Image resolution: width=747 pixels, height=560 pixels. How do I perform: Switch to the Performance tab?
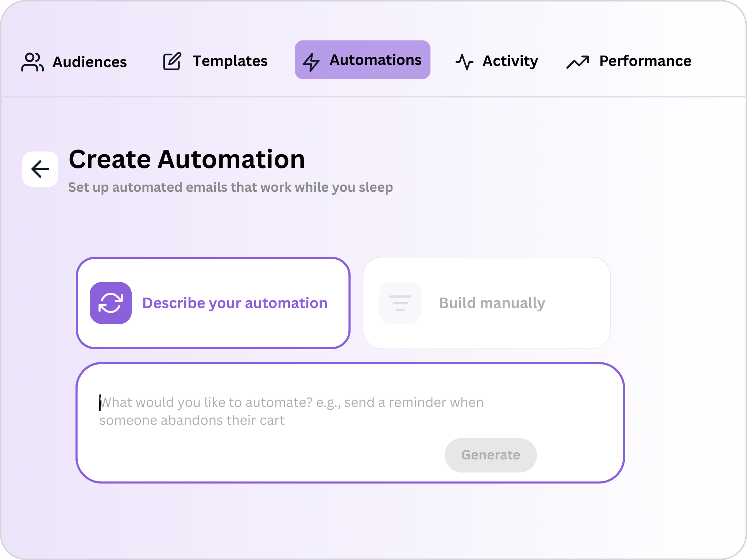(645, 61)
